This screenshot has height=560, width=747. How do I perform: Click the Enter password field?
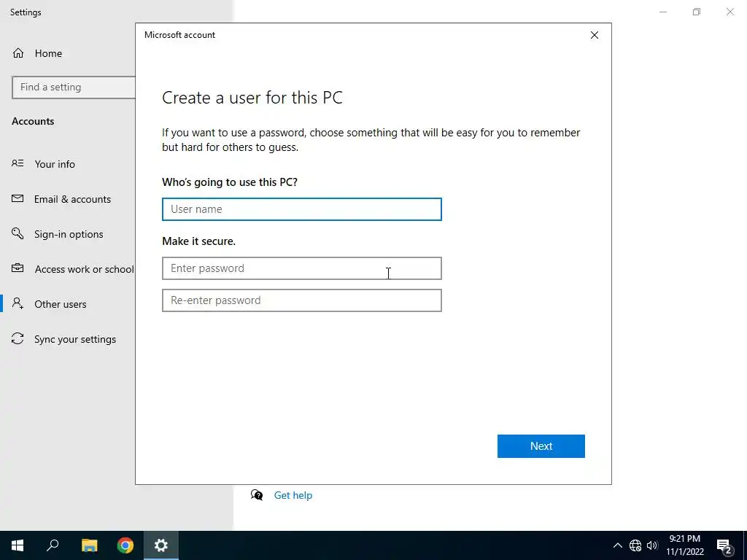(302, 268)
